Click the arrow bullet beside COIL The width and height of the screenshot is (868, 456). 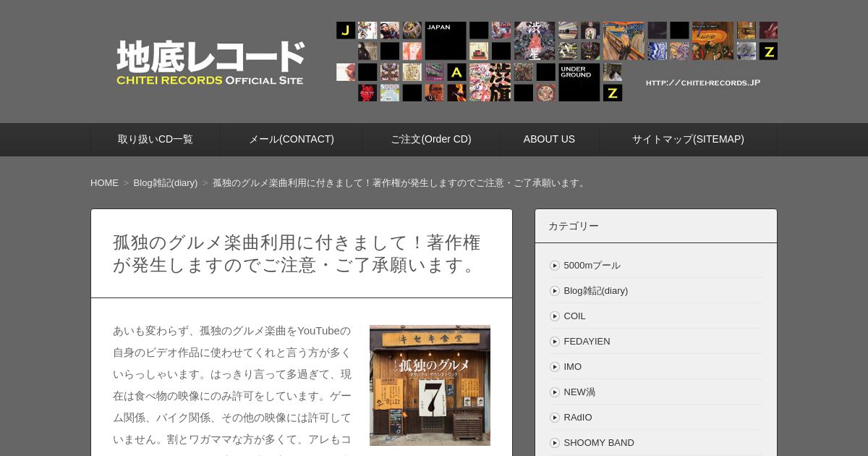click(555, 316)
